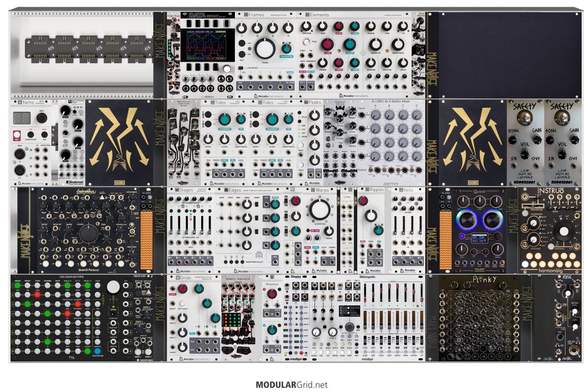Tap the Yarns TAP button
The image size is (584, 392).
click(44, 135)
